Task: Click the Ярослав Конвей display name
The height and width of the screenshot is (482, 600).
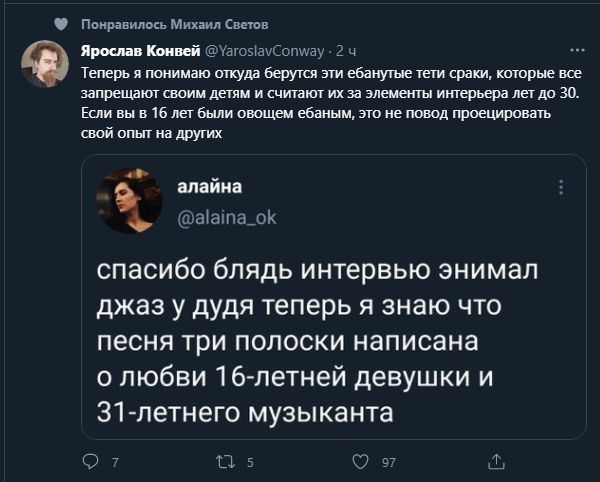Action: click(x=139, y=50)
